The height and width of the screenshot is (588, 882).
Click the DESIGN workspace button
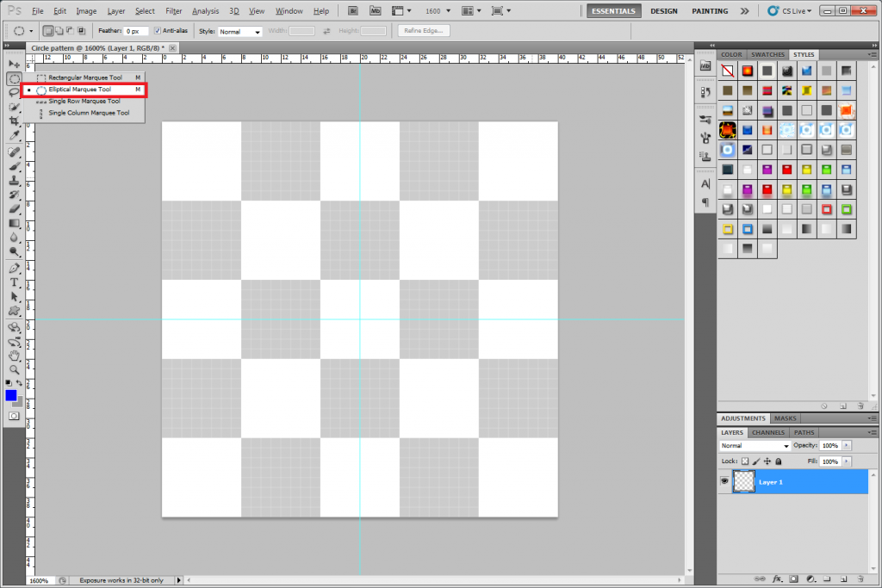coord(663,11)
